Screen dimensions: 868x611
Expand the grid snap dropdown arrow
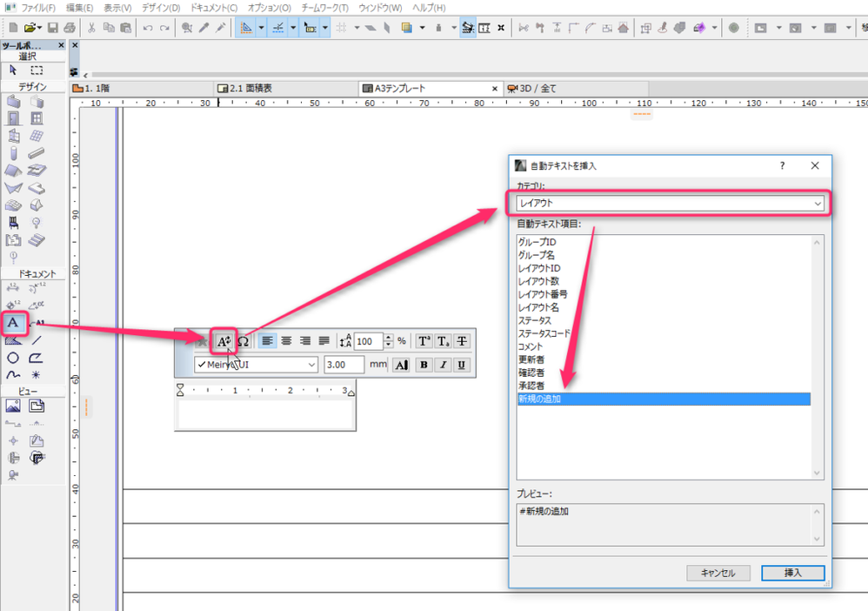[357, 28]
